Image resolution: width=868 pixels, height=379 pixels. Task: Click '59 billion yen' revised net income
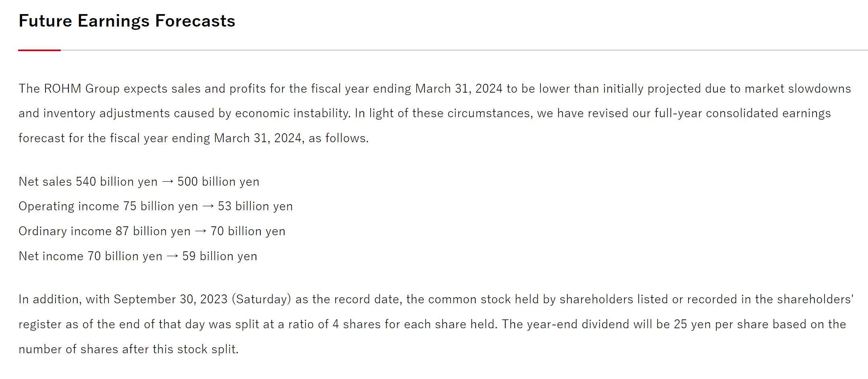click(x=220, y=256)
